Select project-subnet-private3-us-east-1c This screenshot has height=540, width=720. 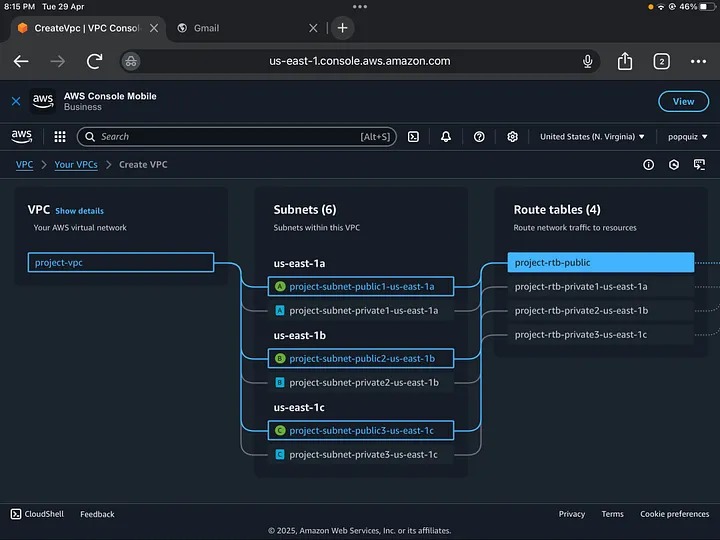(361, 455)
